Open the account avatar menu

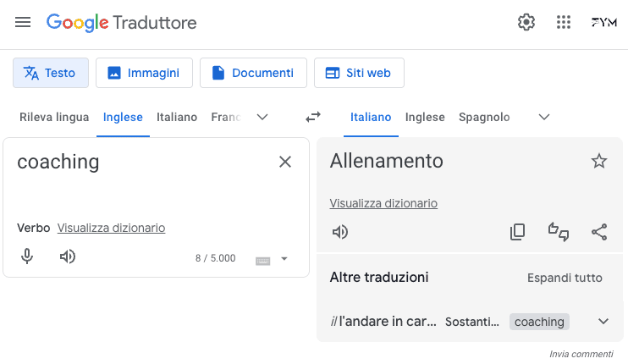604,22
